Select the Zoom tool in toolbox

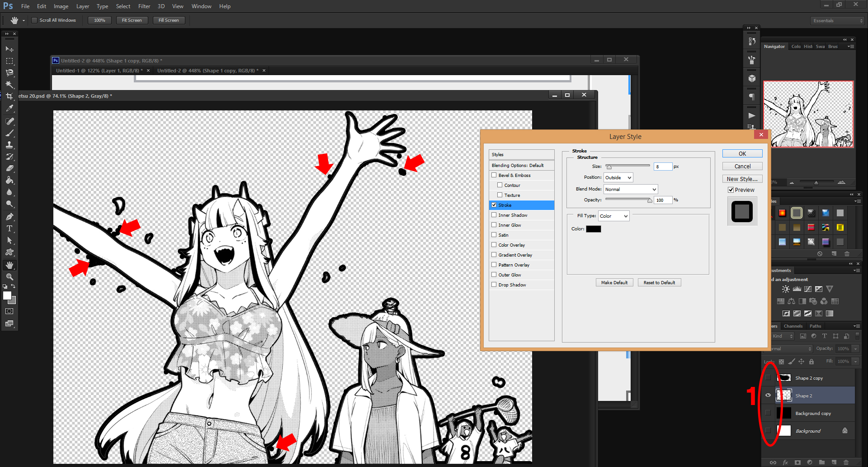coord(9,276)
